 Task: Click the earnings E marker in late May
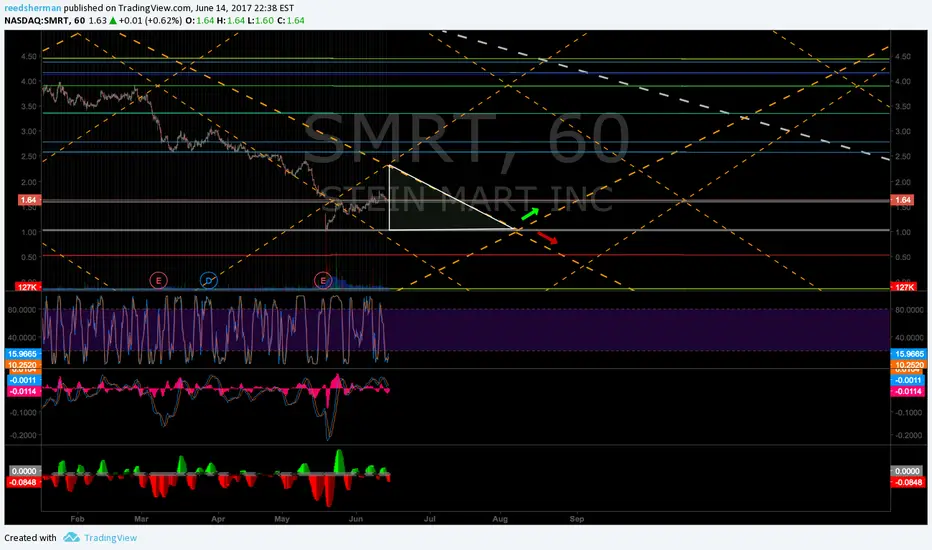[323, 280]
